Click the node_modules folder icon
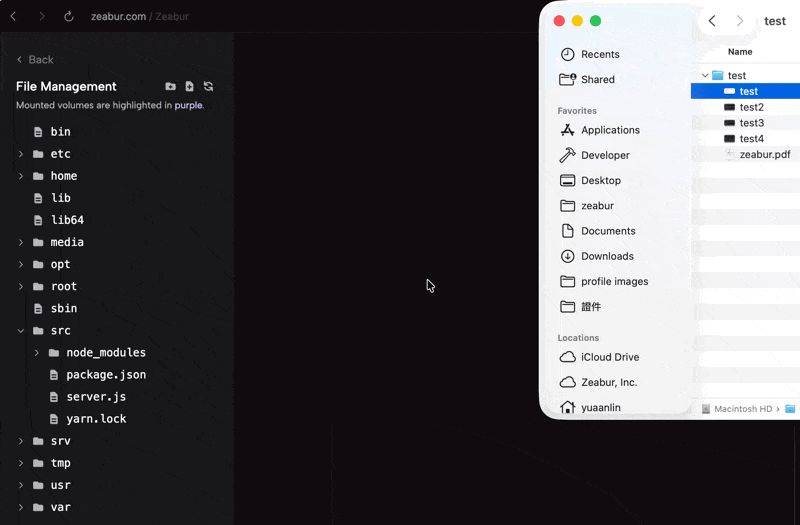The image size is (800, 525). click(54, 353)
